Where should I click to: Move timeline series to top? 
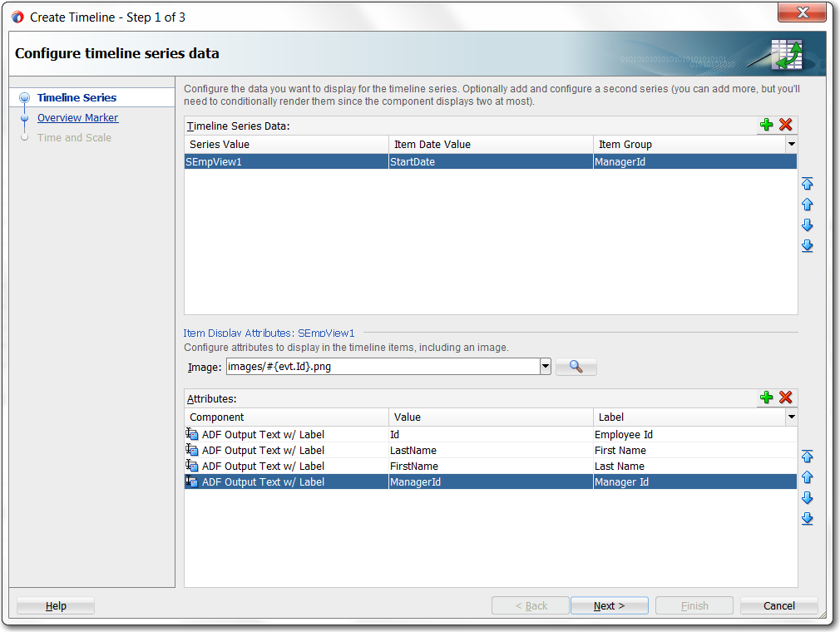(x=808, y=184)
